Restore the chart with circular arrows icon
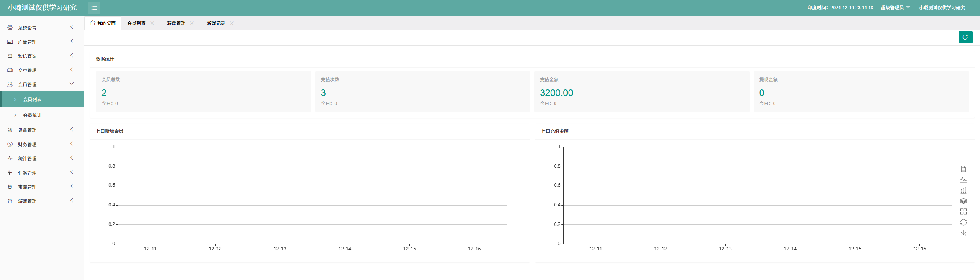This screenshot has width=980, height=280. coord(964,222)
